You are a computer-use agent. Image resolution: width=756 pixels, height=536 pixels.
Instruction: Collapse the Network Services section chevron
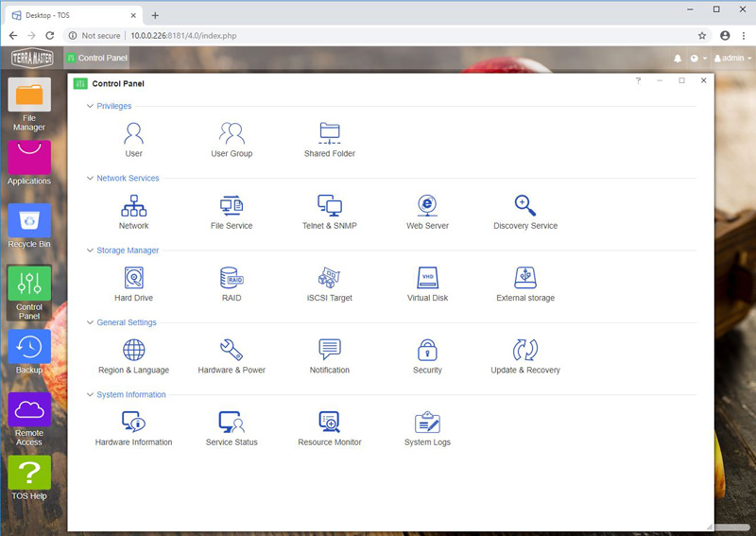[x=90, y=178]
